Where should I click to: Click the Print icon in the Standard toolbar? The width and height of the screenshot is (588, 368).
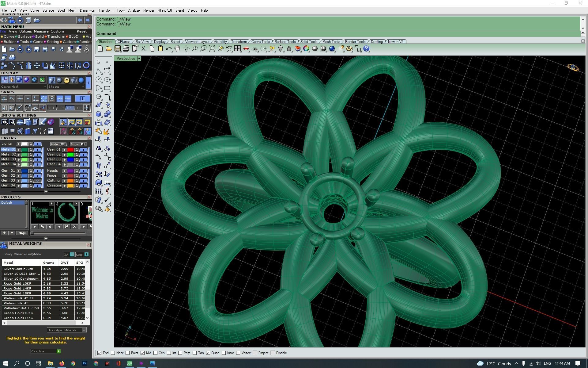tap(126, 49)
